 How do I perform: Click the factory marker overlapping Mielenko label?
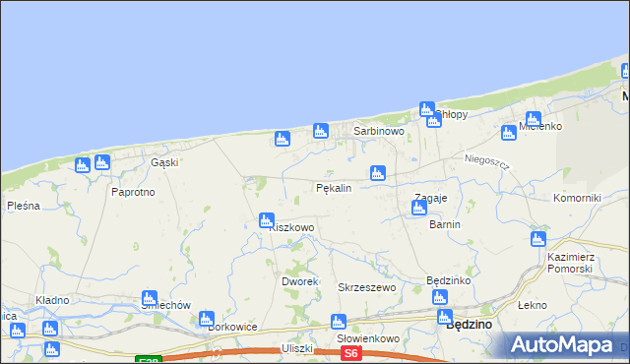(534, 119)
